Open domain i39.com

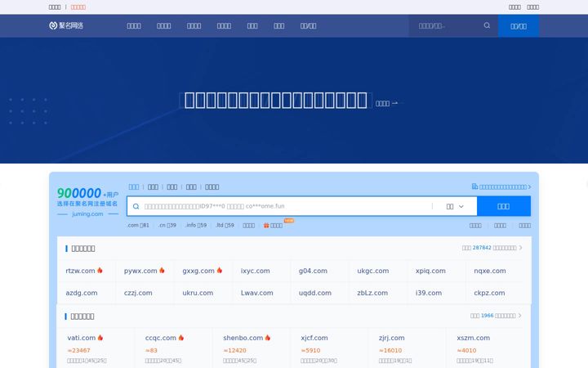click(x=429, y=293)
